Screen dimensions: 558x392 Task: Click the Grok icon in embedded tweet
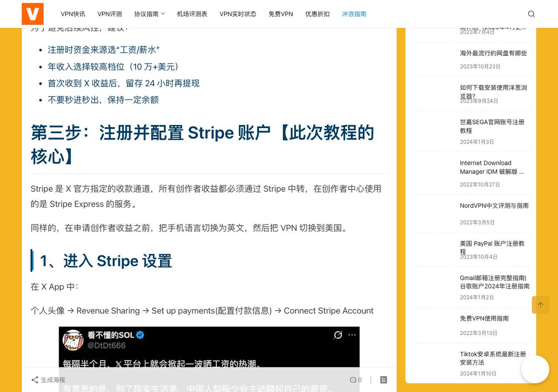[x=338, y=335]
